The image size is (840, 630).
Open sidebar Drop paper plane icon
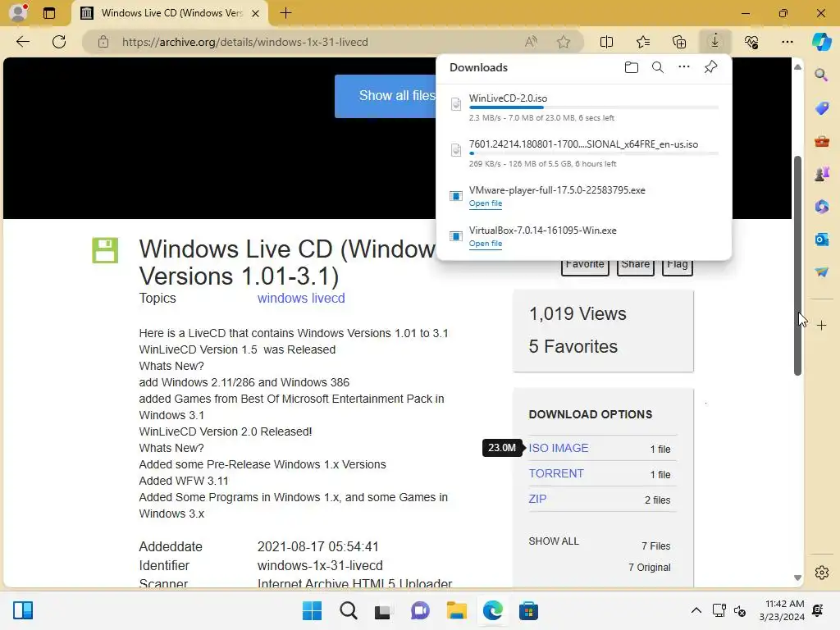click(821, 272)
